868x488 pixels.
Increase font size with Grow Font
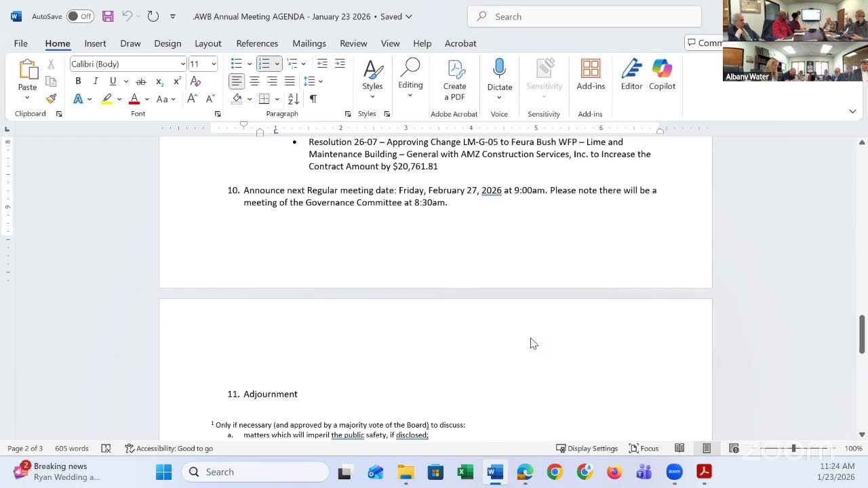(193, 99)
